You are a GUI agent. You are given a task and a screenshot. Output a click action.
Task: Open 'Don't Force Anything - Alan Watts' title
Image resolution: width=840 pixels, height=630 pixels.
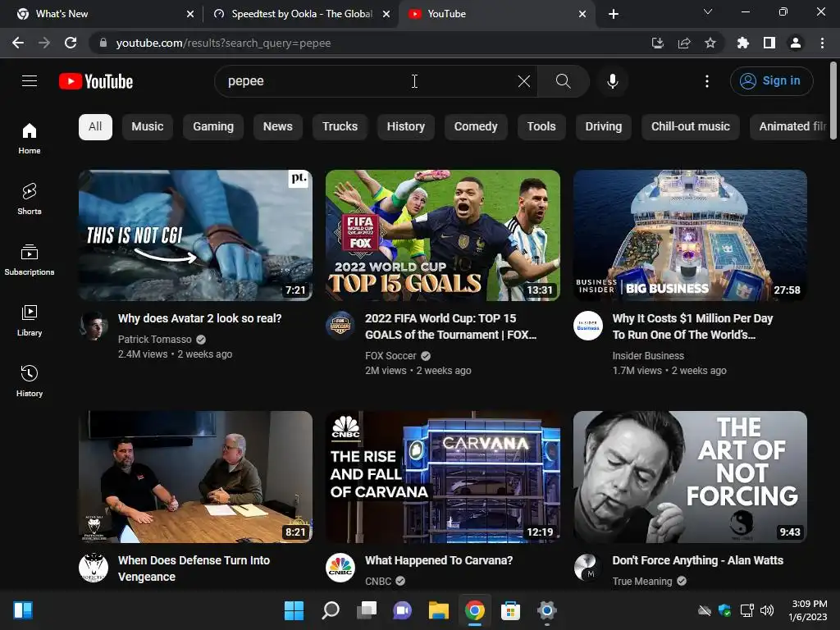(697, 560)
